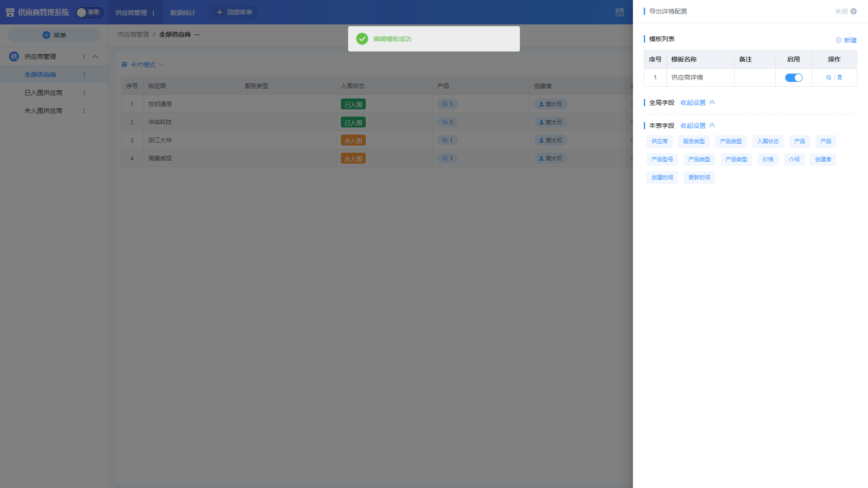Select the 供应商 field tag
868x488 pixels.
[660, 141]
